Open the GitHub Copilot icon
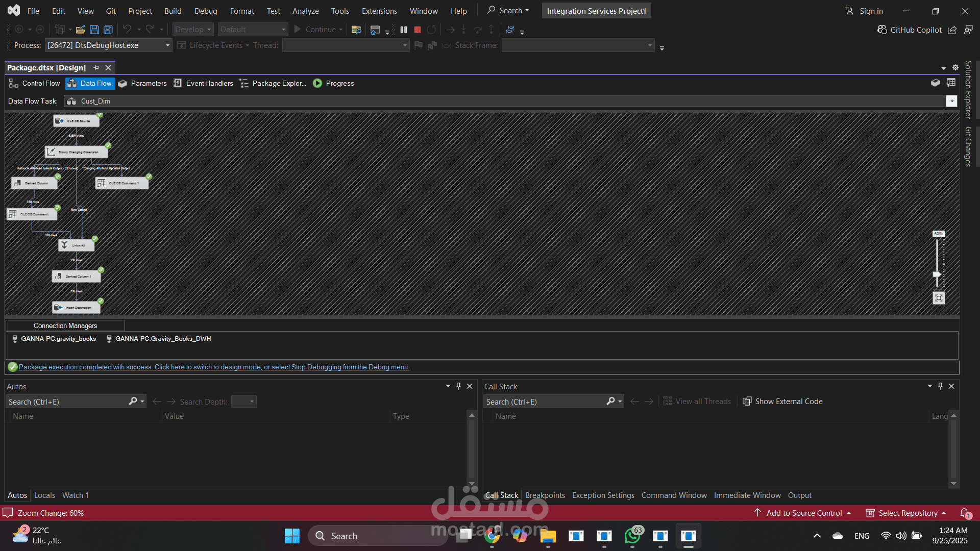This screenshot has width=980, height=551. [x=882, y=30]
